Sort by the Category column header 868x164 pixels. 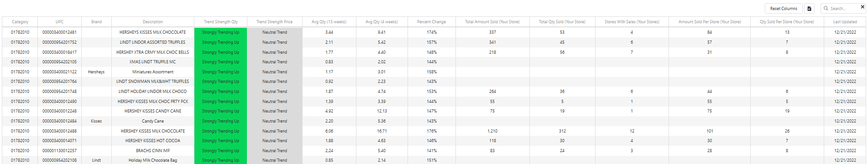(20, 22)
